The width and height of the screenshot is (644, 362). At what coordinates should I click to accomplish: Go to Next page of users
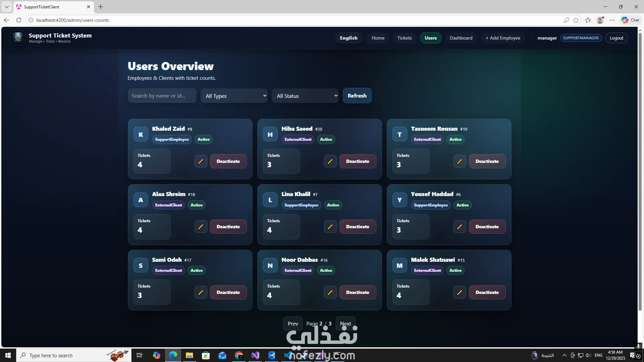345,323
